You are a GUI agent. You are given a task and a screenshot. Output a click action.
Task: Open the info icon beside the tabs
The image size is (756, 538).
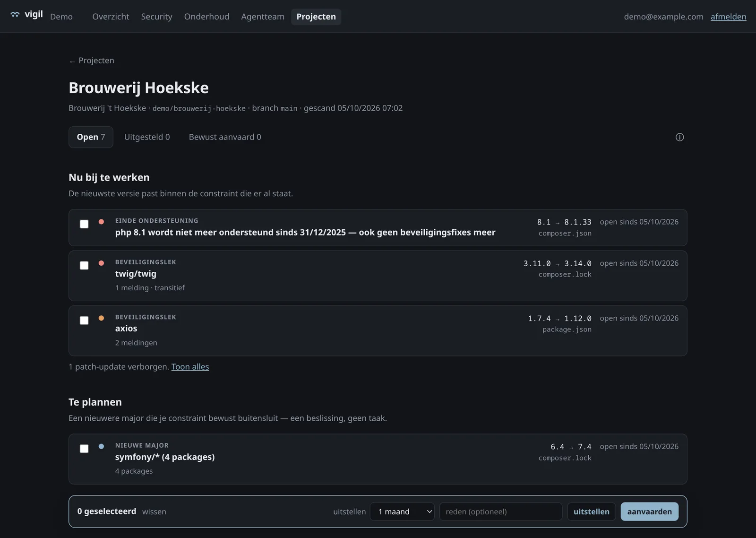click(x=679, y=137)
